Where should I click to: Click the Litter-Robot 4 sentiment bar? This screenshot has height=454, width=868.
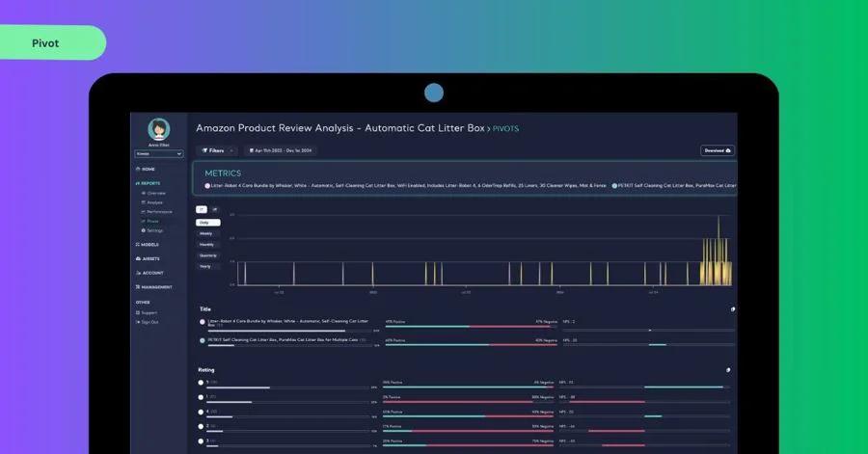click(x=471, y=327)
